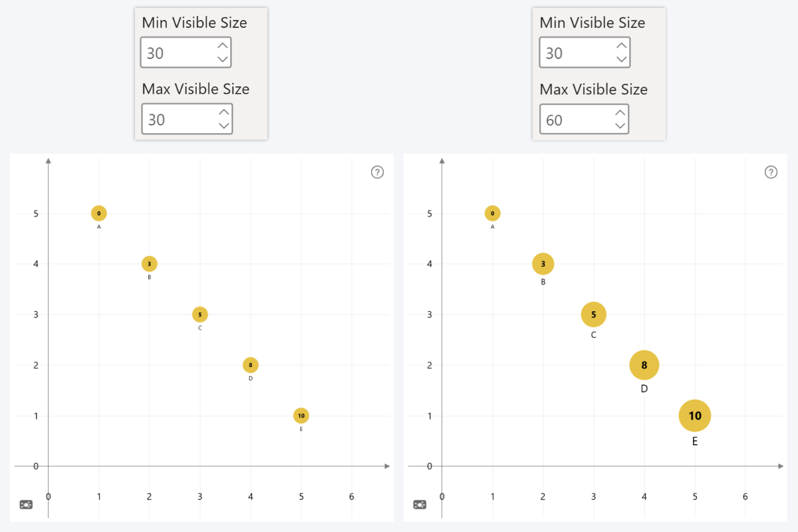Decrease left panel Min Visible Size
The image size is (798, 532).
point(223,59)
